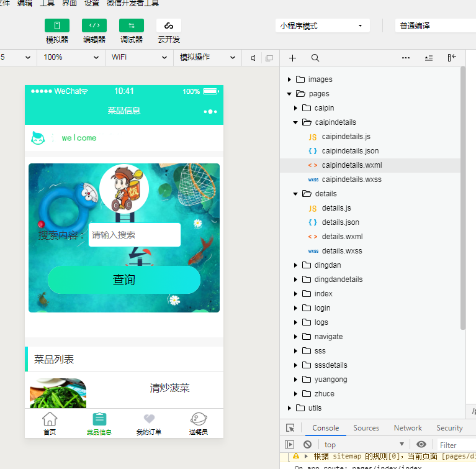
Task: Switch to the Console tab
Action: [x=325, y=428]
